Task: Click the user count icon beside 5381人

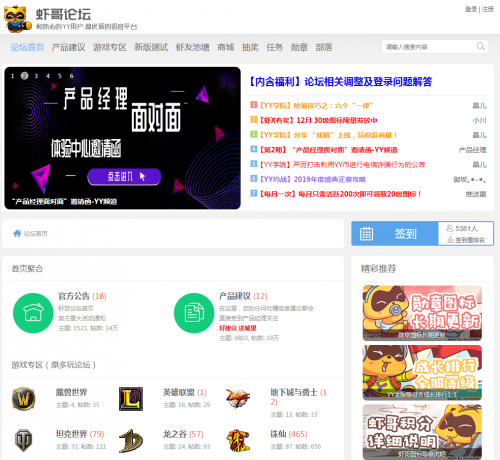Action: point(450,228)
